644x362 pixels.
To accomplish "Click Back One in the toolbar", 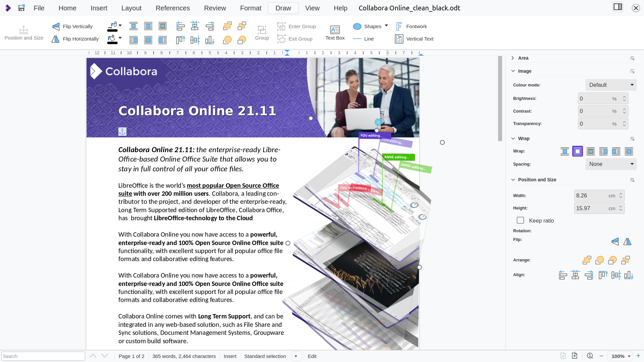I will [x=242, y=40].
